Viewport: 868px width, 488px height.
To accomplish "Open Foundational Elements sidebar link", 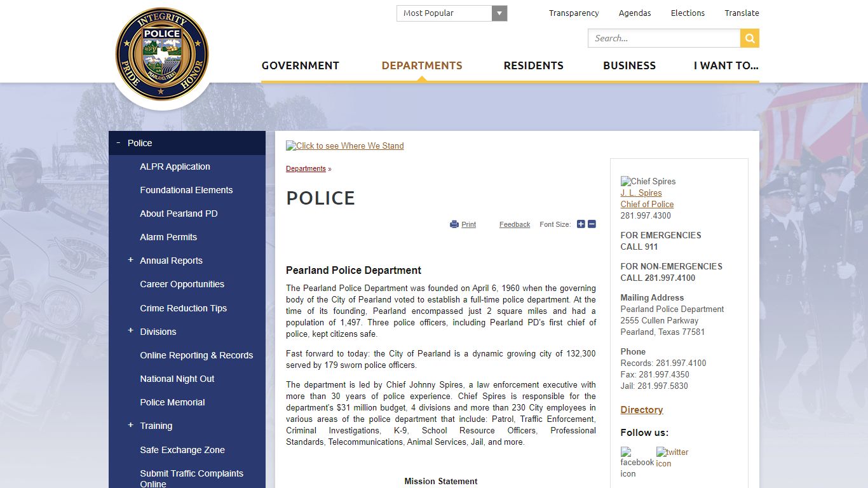I will (186, 190).
